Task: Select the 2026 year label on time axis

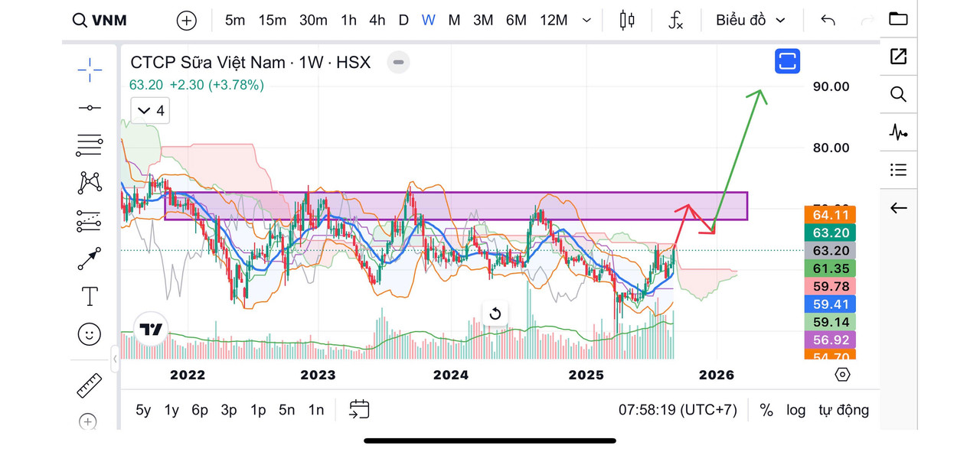Action: [717, 375]
